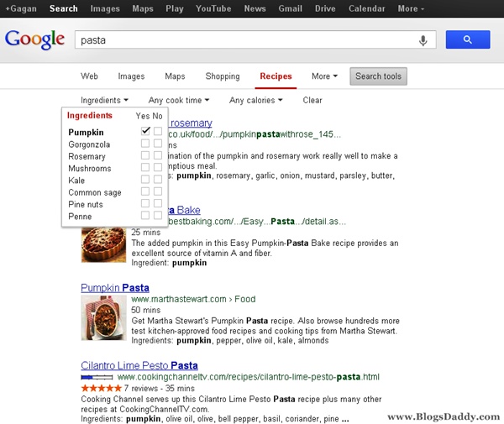Click the blue magnifier search button

point(468,39)
